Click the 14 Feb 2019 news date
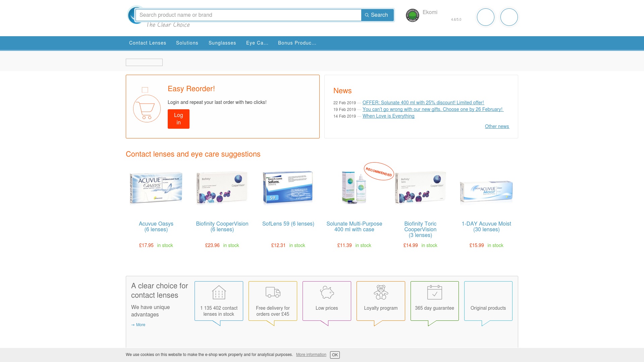The image size is (644, 362). coord(344,116)
